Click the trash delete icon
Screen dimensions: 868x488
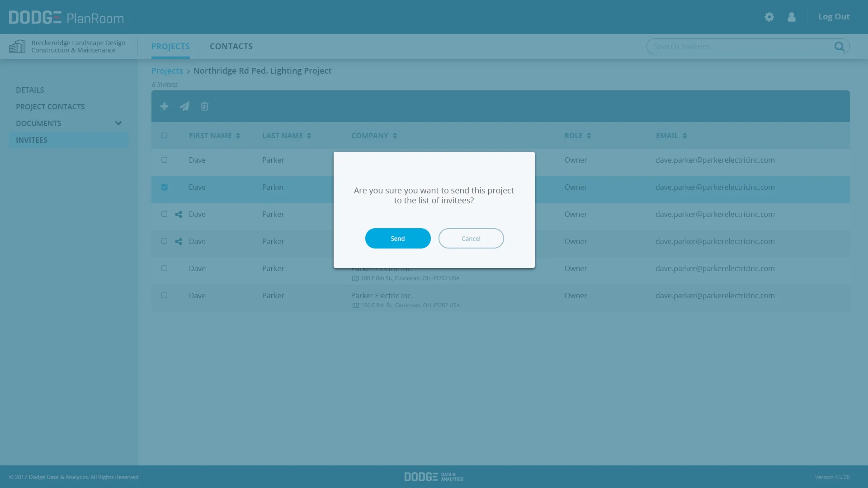[x=205, y=106]
